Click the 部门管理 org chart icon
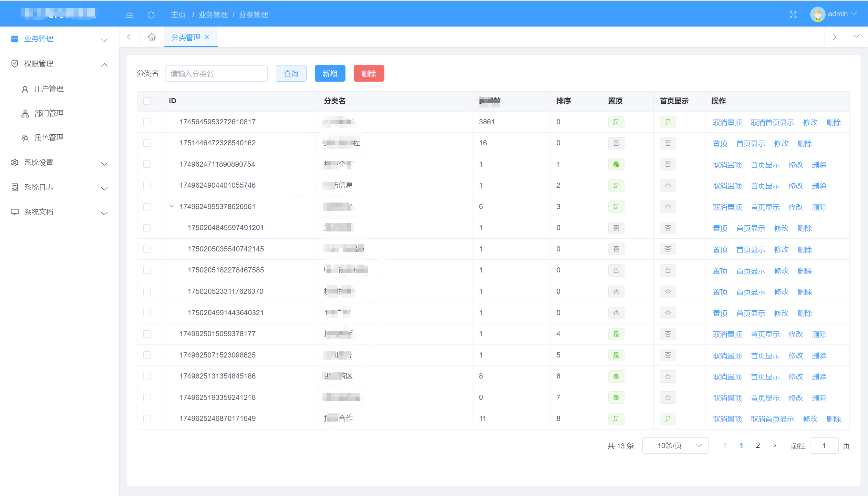 click(x=25, y=114)
